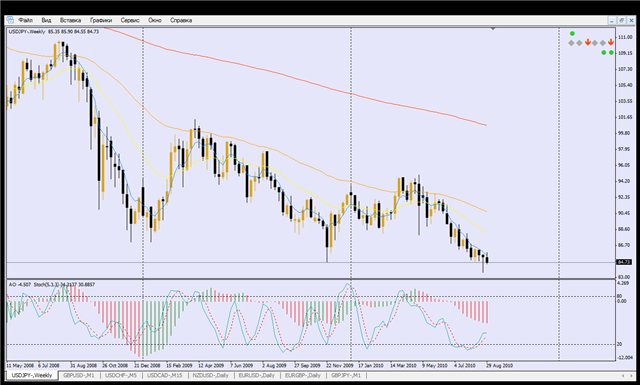The image size is (640, 385).
Task: Click the MetaTrader application icon beside Файл
Action: (x=10, y=20)
